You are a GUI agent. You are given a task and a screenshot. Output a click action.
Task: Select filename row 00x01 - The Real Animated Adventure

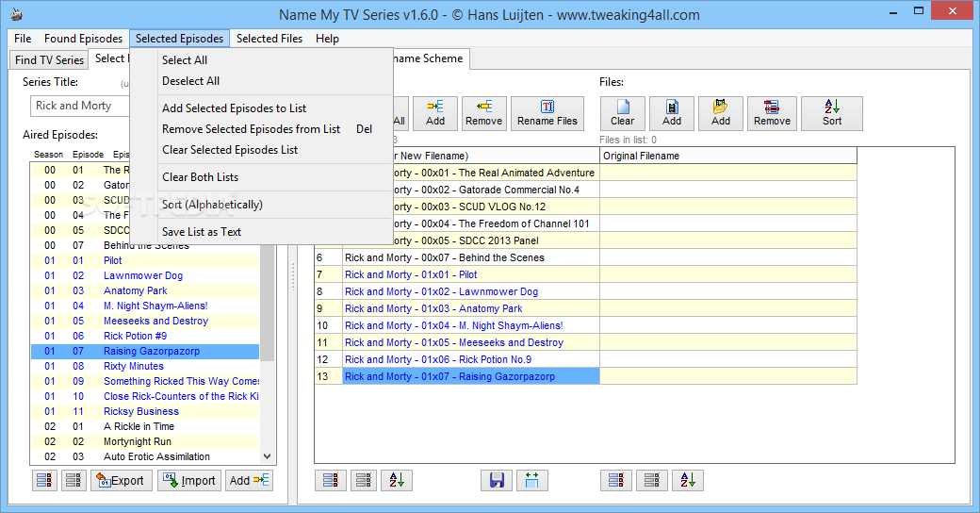pos(496,173)
